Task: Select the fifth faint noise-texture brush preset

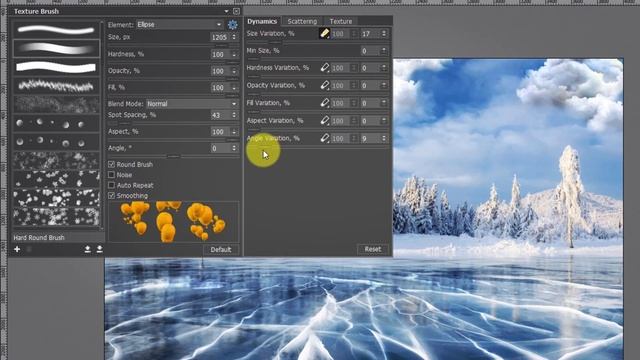Action: click(x=56, y=104)
